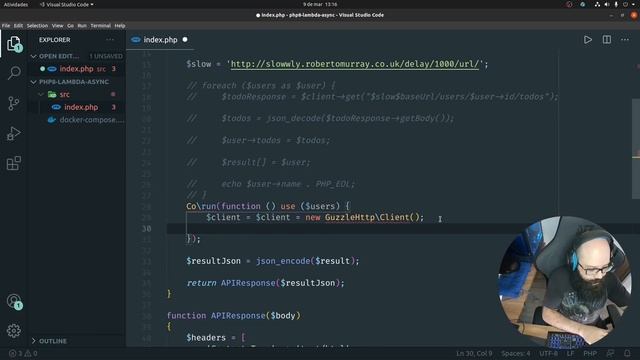Close index.php tab via unsaved dot

tap(185, 40)
